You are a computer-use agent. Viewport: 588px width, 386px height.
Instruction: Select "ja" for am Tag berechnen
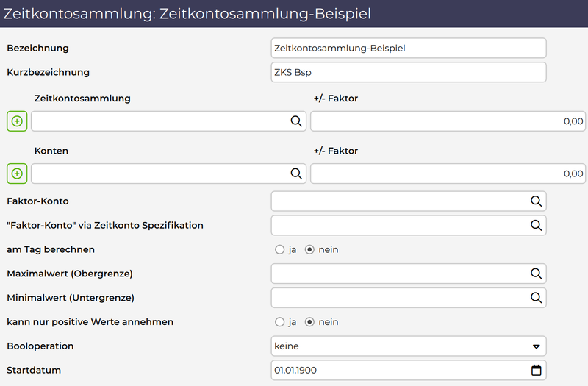click(279, 249)
